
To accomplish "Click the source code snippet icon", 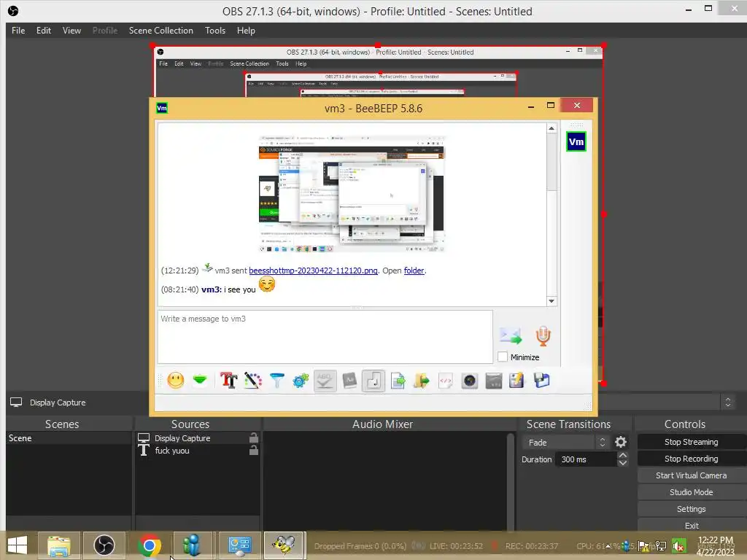I will point(446,381).
